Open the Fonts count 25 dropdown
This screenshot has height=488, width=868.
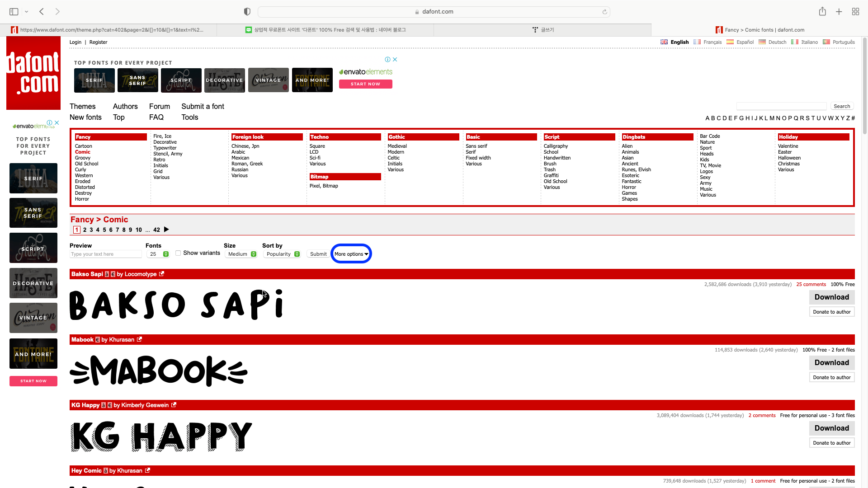tap(158, 254)
